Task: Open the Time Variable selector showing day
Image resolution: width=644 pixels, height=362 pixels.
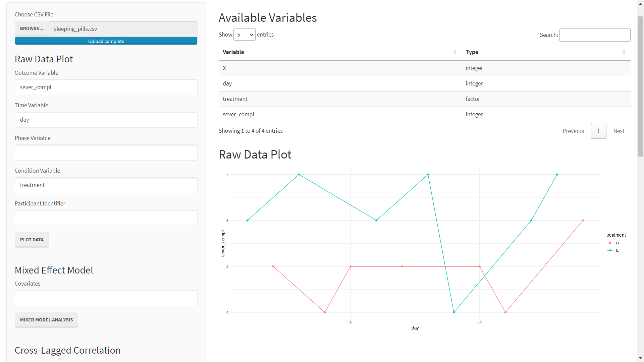Action: 106,120
